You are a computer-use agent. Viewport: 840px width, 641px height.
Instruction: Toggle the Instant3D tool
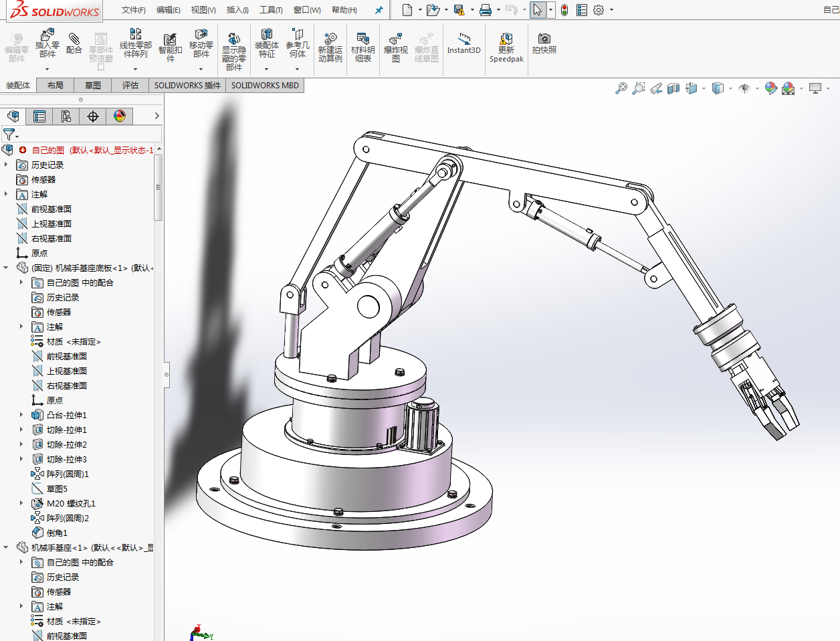point(463,43)
